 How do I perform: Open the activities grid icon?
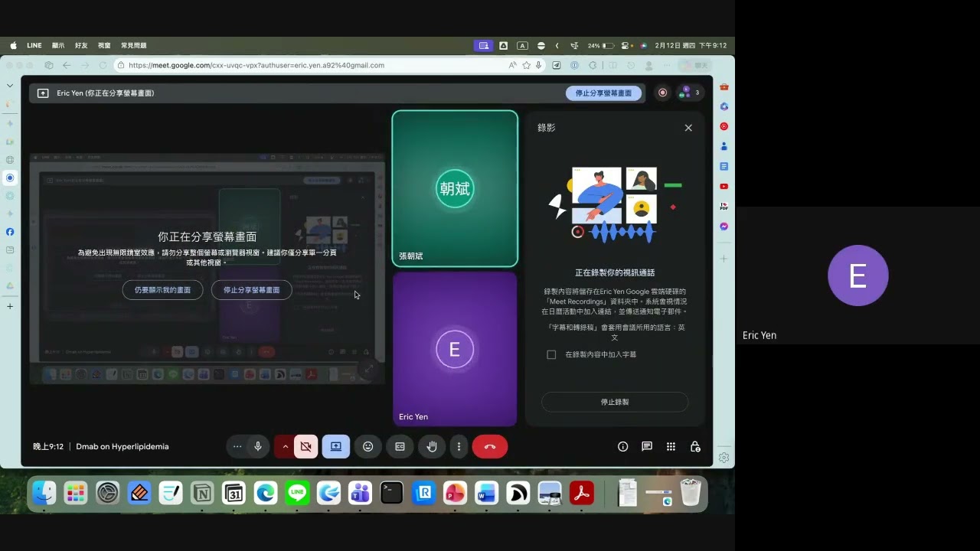click(x=671, y=446)
